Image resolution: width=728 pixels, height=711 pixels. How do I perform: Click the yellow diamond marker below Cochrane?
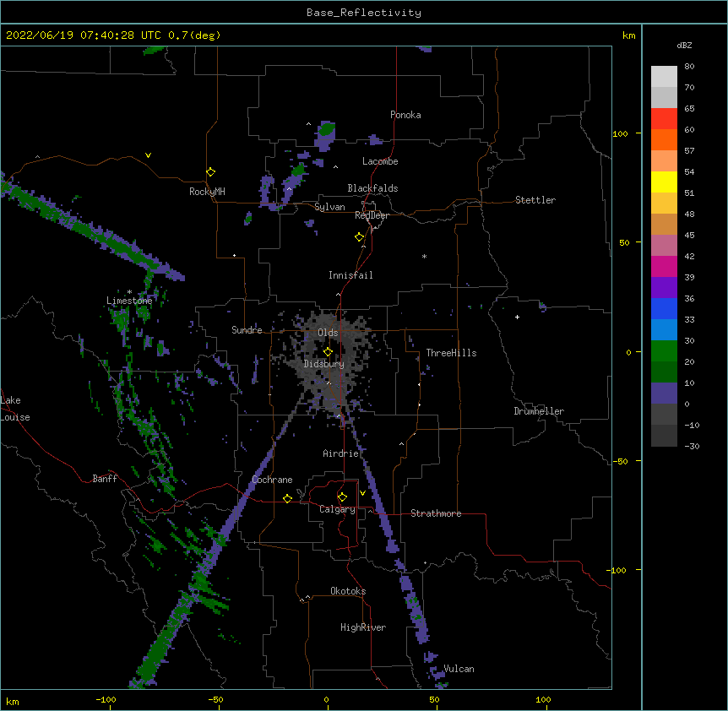[287, 498]
